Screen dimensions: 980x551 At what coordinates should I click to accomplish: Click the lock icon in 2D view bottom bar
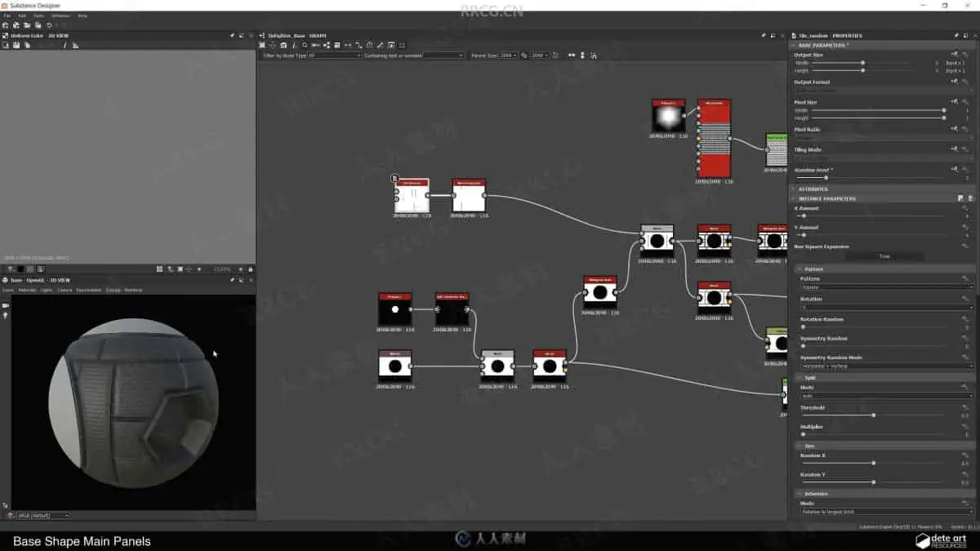pyautogui.click(x=251, y=269)
